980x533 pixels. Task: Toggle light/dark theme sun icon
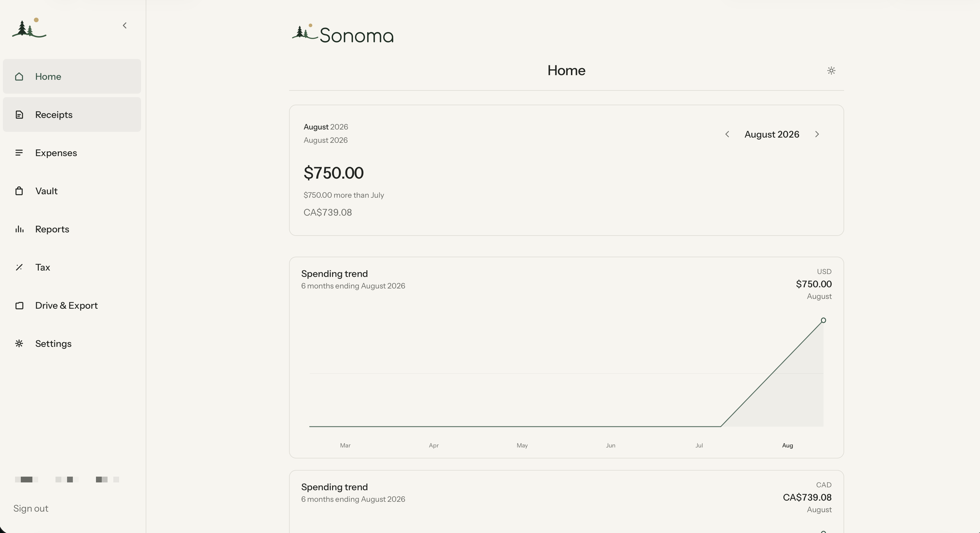pyautogui.click(x=831, y=70)
